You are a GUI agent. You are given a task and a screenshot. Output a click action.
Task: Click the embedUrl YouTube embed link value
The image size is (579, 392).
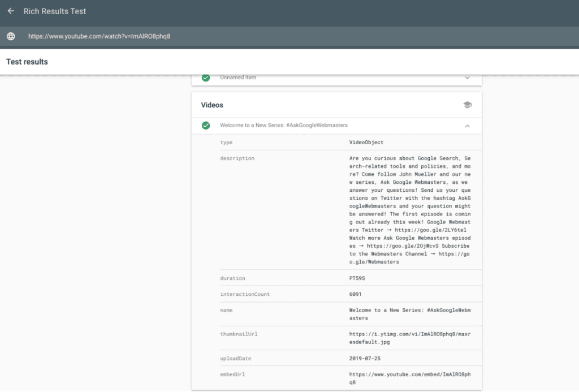[409, 378]
